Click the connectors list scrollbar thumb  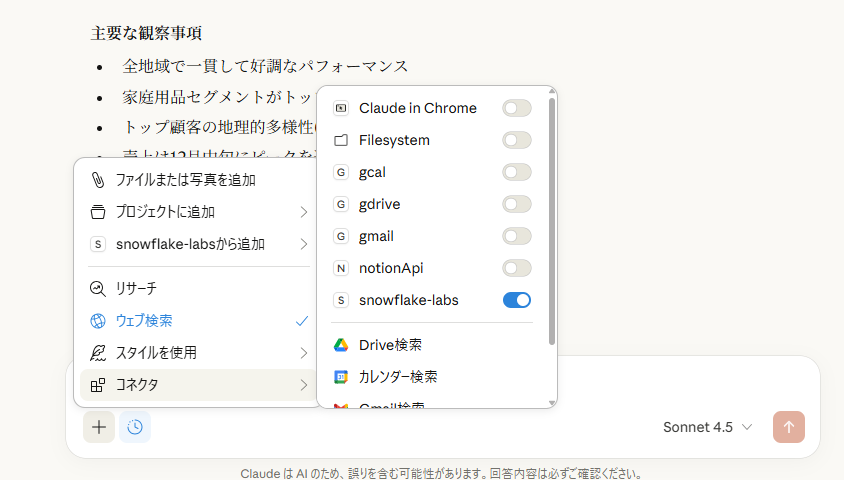pos(552,221)
